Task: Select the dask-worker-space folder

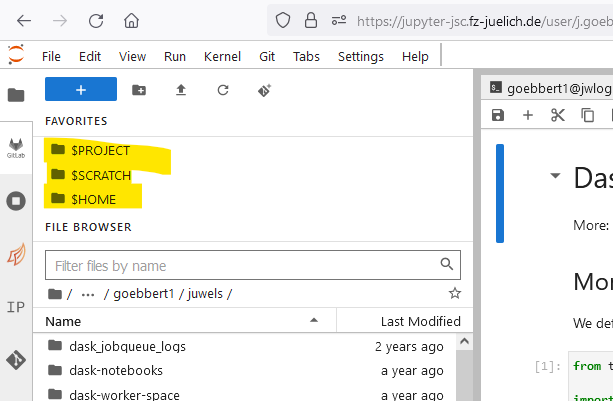Action: [245, 393]
